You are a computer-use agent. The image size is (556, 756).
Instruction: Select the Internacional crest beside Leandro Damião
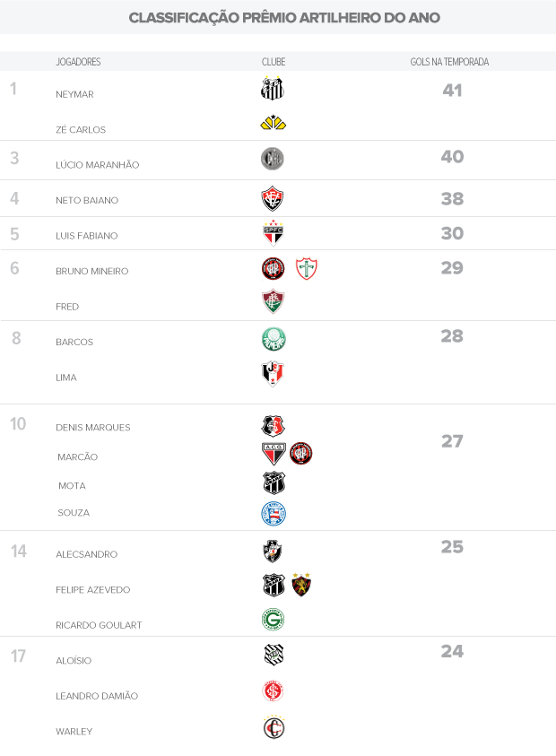click(x=273, y=691)
